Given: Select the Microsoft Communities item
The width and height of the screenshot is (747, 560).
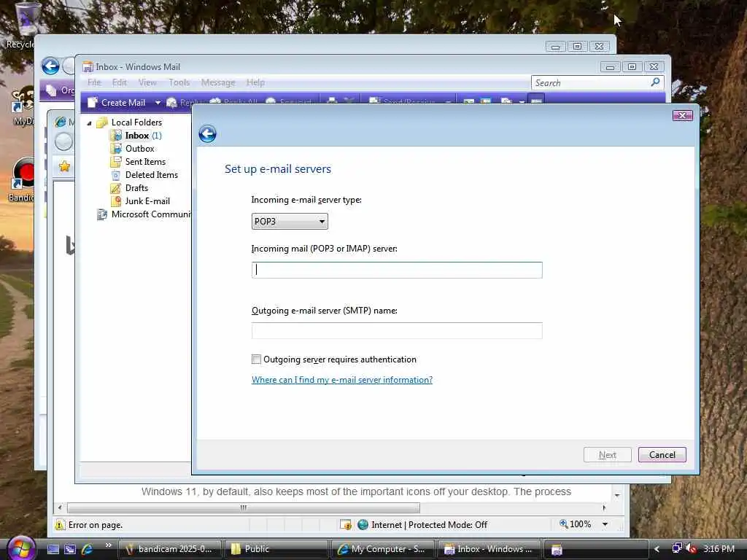Looking at the screenshot, I should [150, 214].
